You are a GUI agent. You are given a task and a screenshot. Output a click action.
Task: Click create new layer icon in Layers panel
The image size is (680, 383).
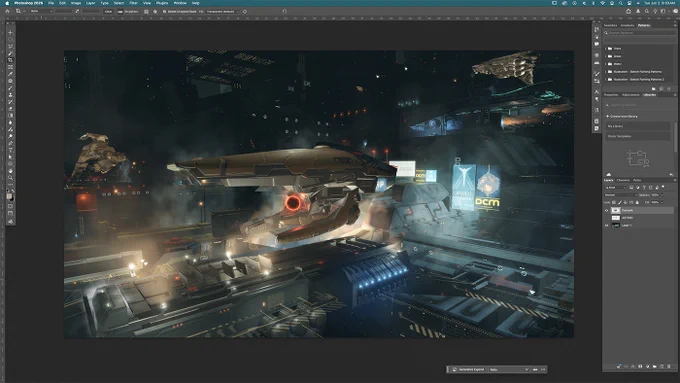(x=661, y=367)
